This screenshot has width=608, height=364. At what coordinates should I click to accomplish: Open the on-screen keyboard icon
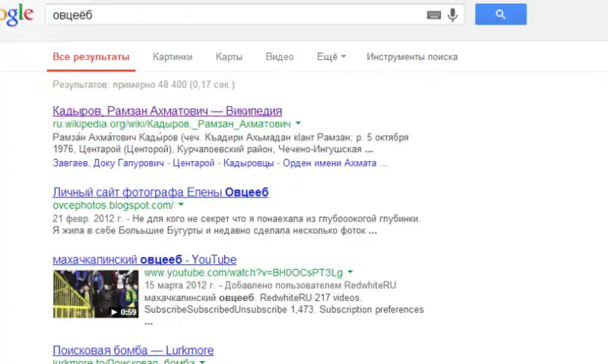pyautogui.click(x=434, y=14)
